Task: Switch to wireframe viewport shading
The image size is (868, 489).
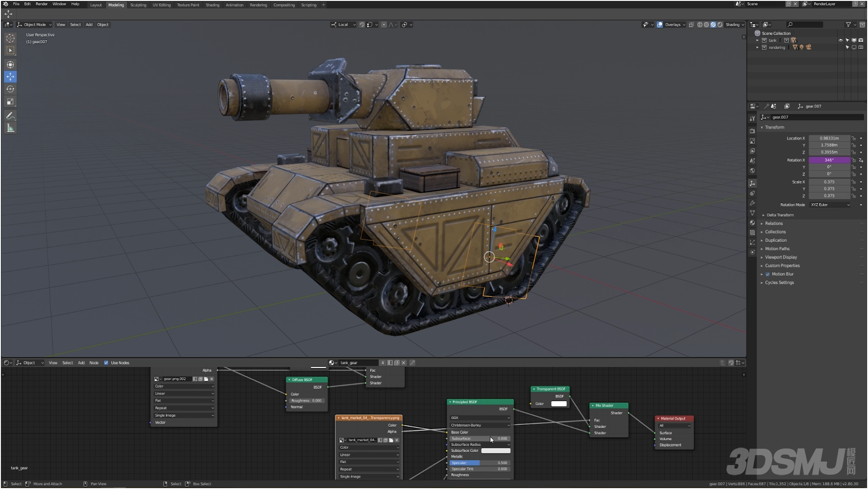Action: pyautogui.click(x=700, y=25)
